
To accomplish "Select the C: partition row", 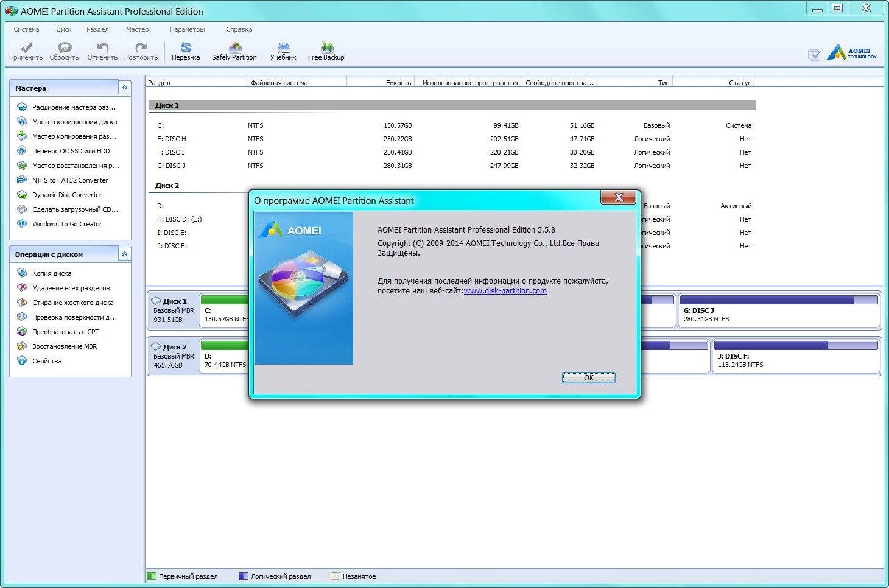I will pos(452,125).
